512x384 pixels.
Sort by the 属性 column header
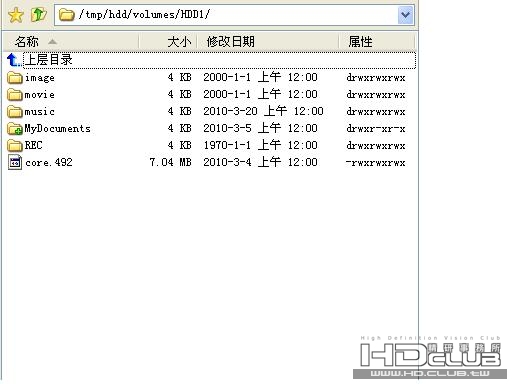click(377, 42)
